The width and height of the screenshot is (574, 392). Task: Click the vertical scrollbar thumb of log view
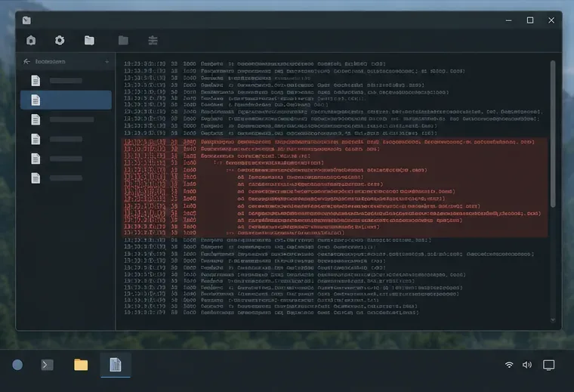553,134
